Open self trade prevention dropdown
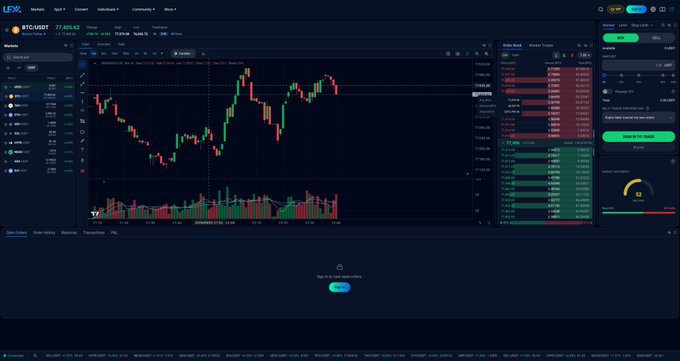 point(638,118)
